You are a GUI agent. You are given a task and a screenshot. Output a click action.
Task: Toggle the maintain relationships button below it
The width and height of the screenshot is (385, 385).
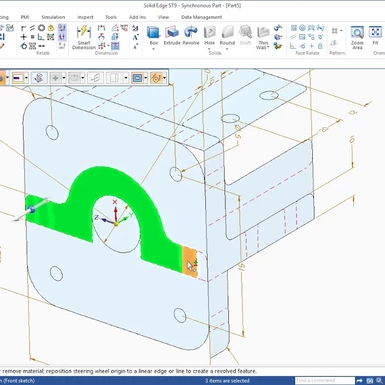pos(62,37)
